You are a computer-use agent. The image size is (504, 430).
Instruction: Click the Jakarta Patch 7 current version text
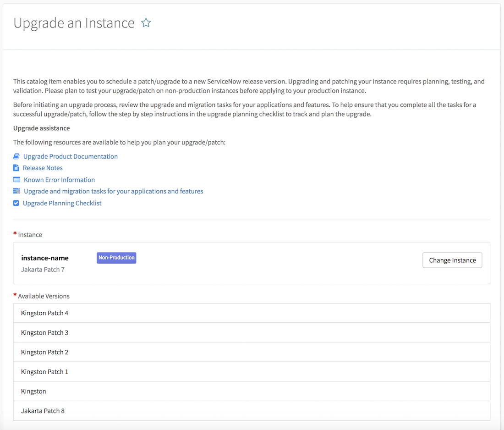tap(43, 270)
